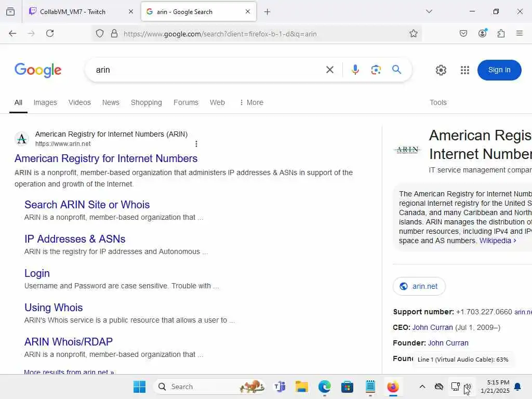Open the ARIN logo in knowledge panel
532x399 pixels.
tap(407, 150)
